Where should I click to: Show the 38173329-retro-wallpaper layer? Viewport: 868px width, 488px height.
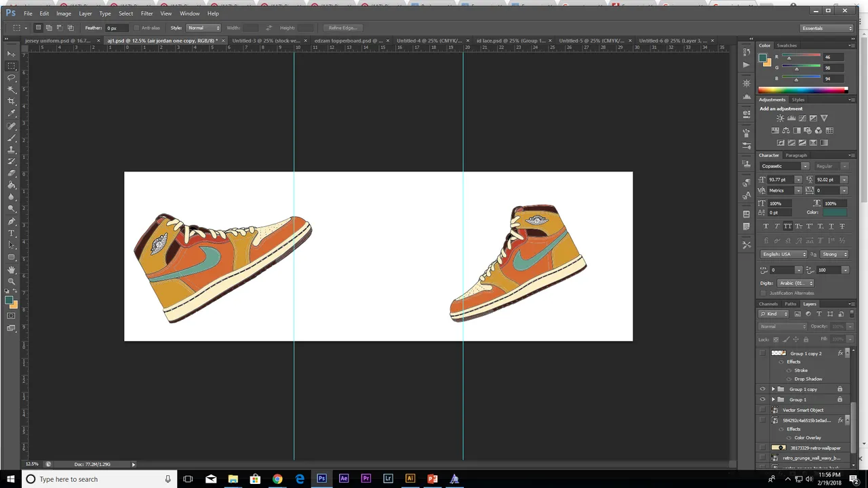(x=762, y=447)
